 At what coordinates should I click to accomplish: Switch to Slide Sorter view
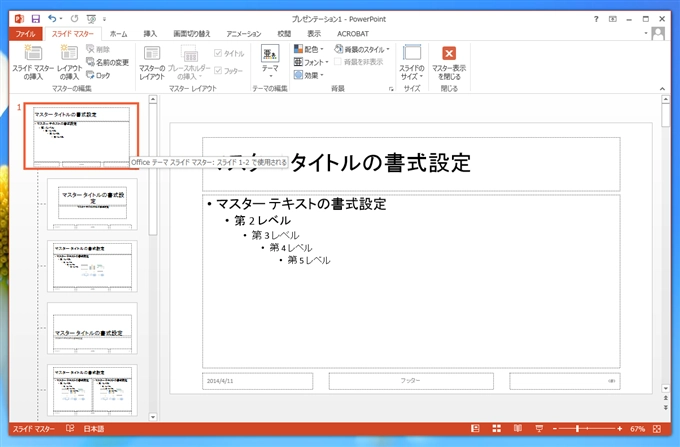(x=497, y=429)
